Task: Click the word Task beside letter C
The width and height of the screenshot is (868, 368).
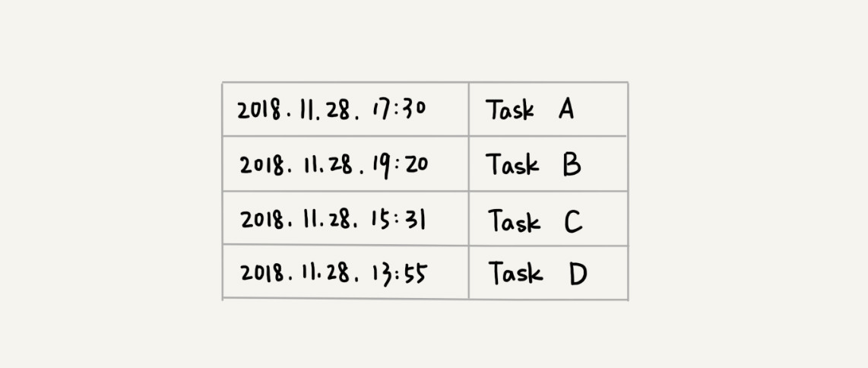Action: click(515, 221)
